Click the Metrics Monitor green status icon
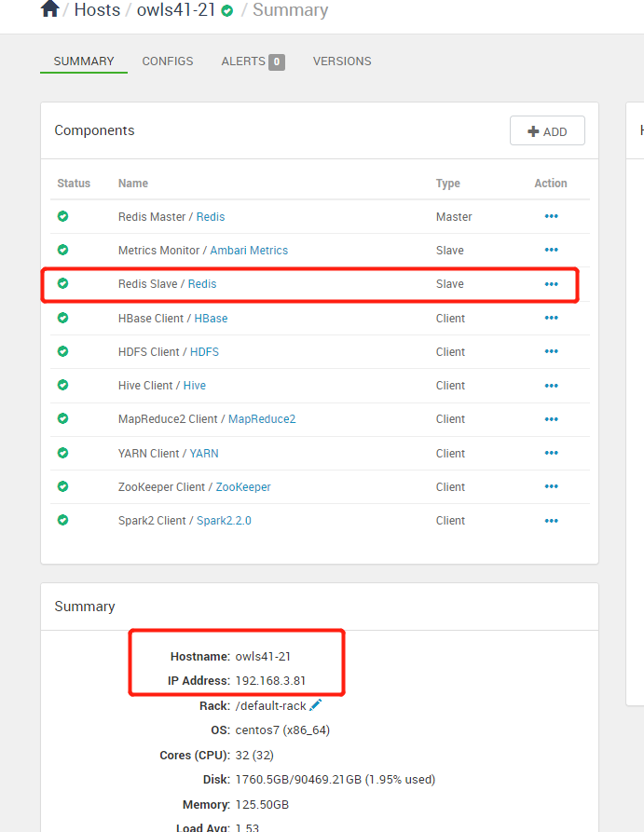This screenshot has height=832, width=644. tap(63, 250)
